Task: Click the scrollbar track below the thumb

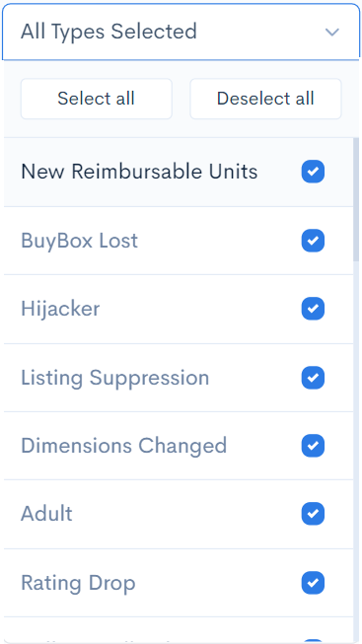Action: click(356, 452)
